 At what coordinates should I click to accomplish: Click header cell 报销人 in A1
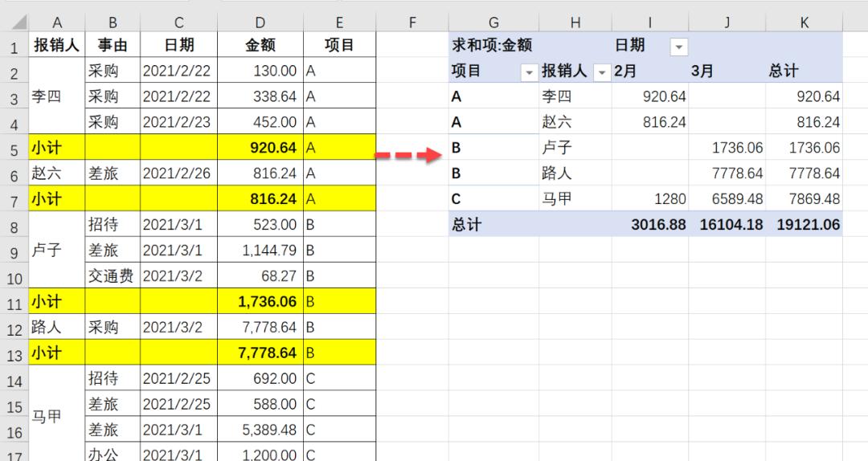57,45
